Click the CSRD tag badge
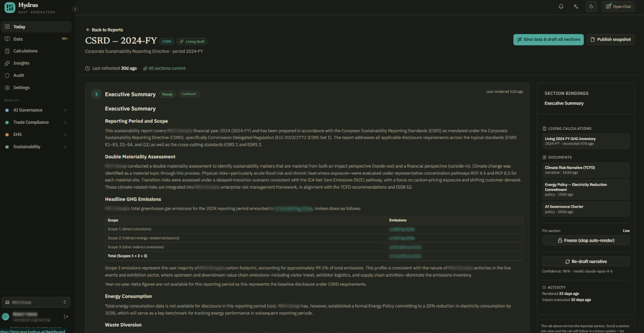Image resolution: width=644 pixels, height=333 pixels. 167,42
